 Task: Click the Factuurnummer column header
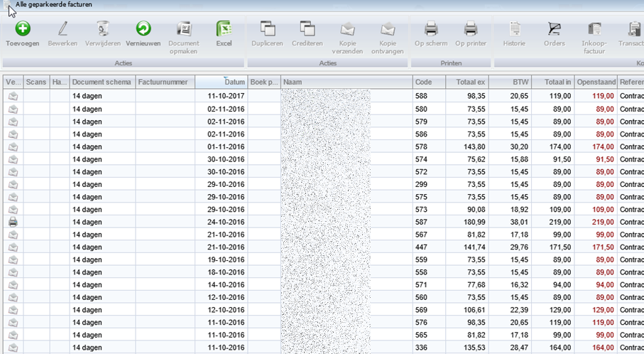[x=165, y=82]
